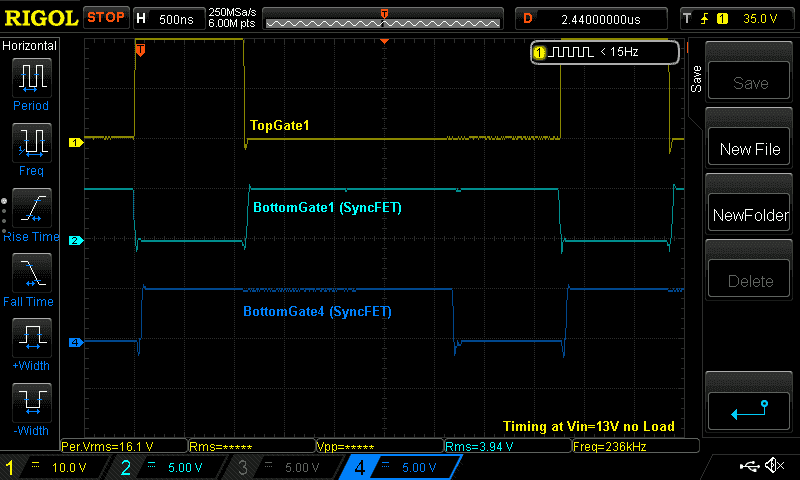Image resolution: width=800 pixels, height=480 pixels.
Task: Toggle channel 1 at 10.0 V
Action: point(55,467)
